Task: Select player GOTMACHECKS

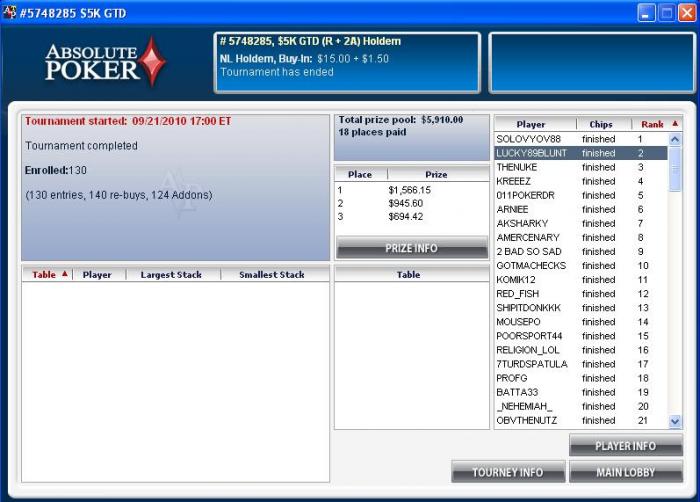Action: (581, 266)
